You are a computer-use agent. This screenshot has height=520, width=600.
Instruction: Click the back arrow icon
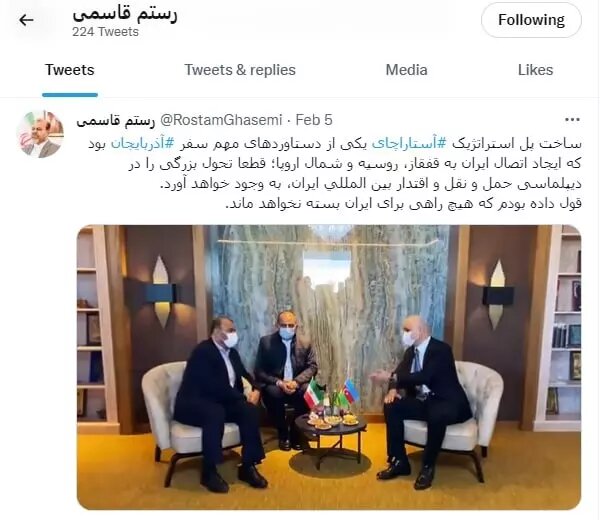coord(26,20)
